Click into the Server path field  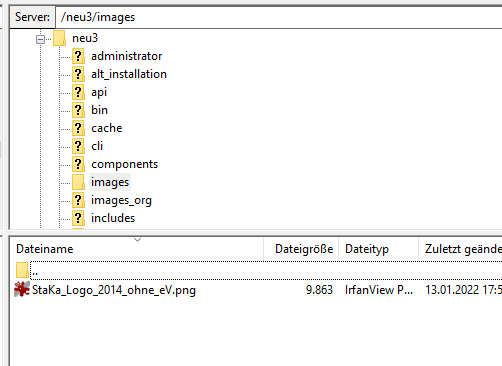point(279,17)
